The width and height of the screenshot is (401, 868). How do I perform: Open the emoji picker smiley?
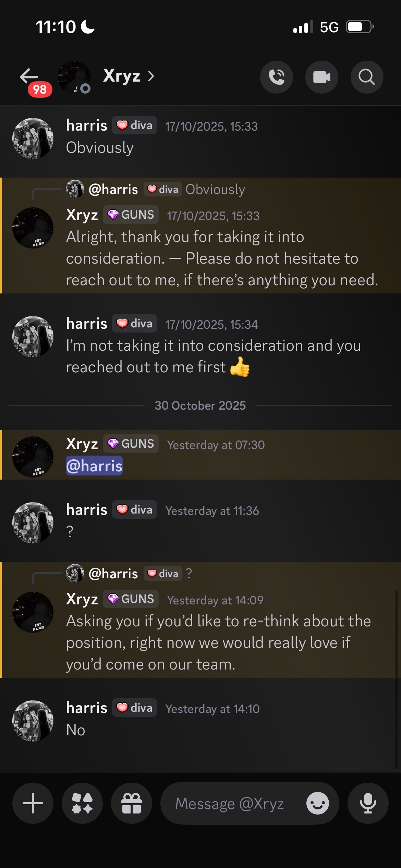click(x=318, y=803)
